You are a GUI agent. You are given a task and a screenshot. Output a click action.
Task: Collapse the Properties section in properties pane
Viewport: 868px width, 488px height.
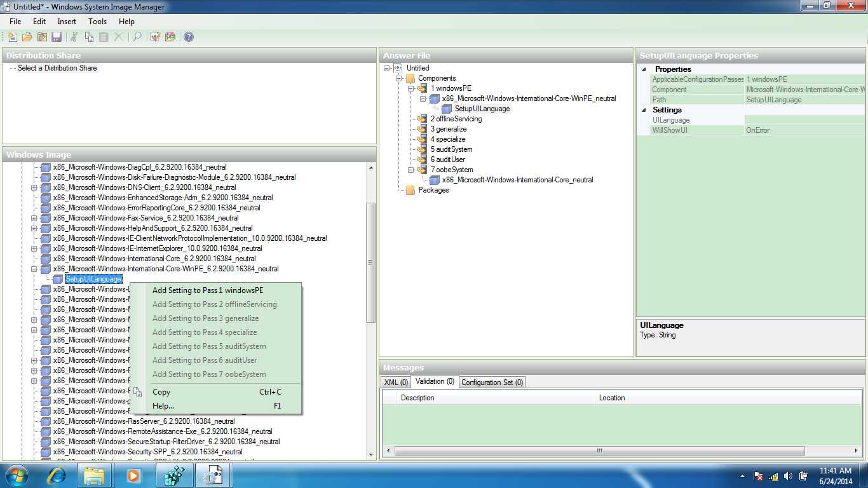[644, 69]
